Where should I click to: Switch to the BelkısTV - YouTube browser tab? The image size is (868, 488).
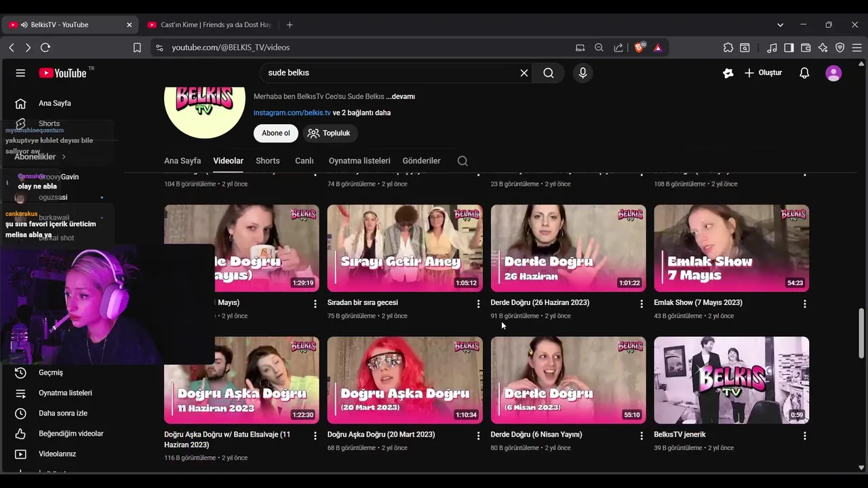coord(69,25)
